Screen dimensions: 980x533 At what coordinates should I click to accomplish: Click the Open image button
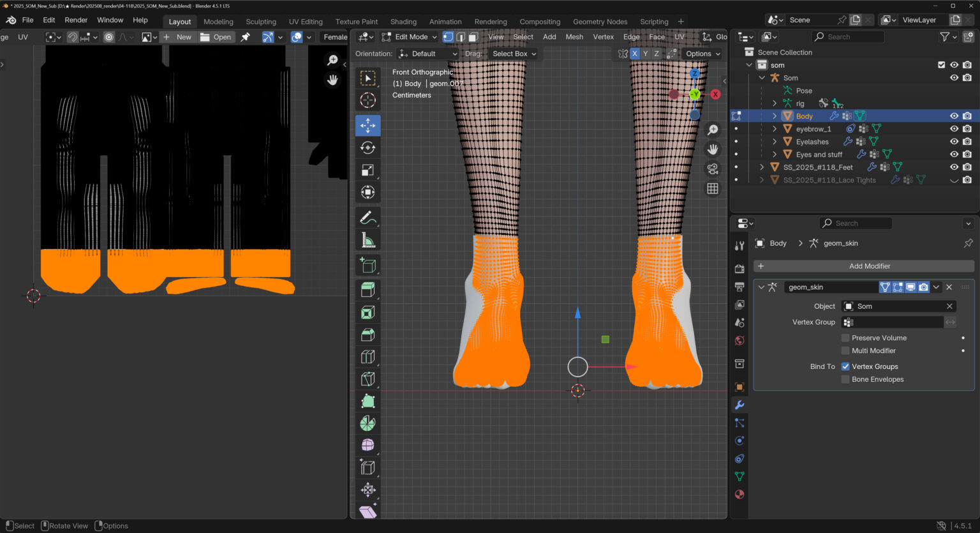pyautogui.click(x=216, y=37)
